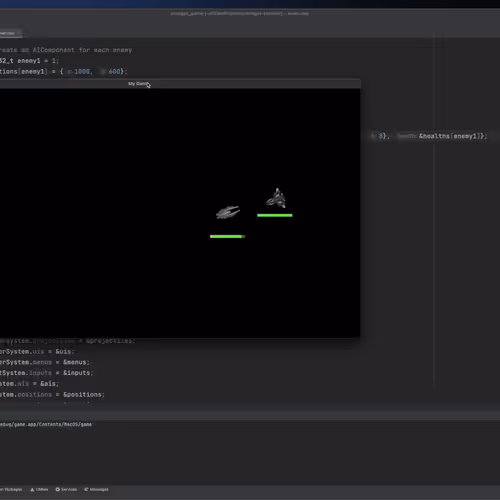Click the project title in window header

[239, 14]
